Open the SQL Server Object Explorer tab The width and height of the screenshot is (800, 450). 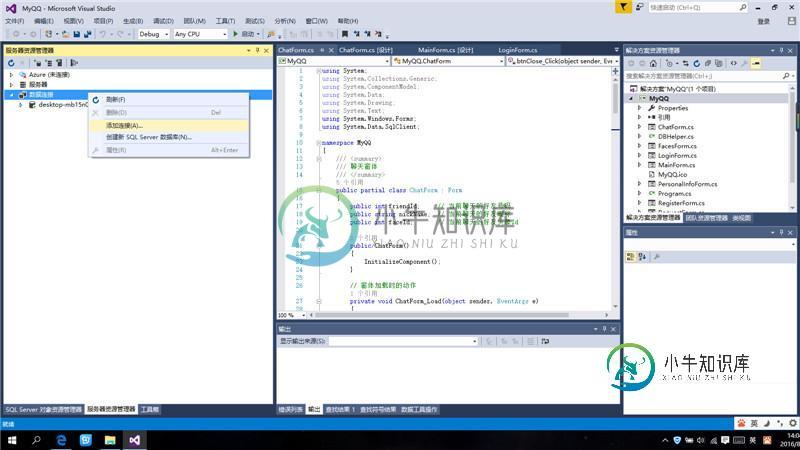pos(43,410)
